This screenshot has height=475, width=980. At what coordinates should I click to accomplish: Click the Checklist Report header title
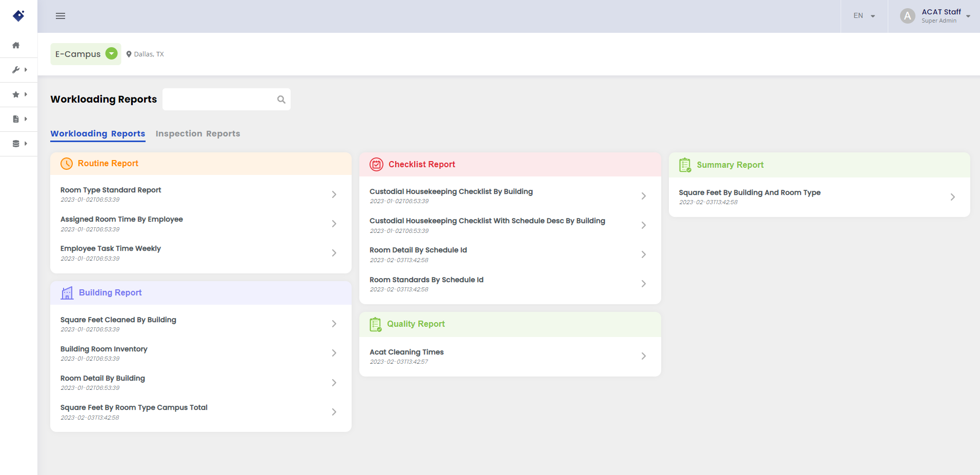422,165
